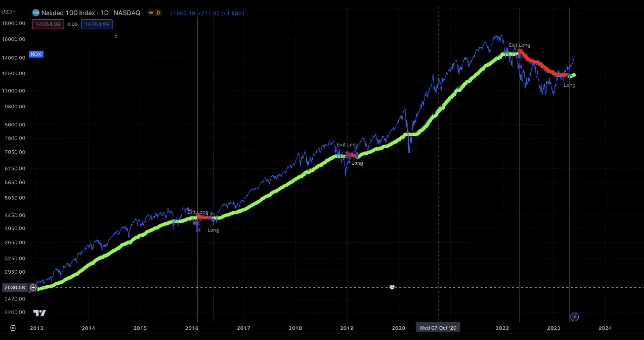
Task: Click the 2420.00 price scale label
Action: tap(15, 299)
